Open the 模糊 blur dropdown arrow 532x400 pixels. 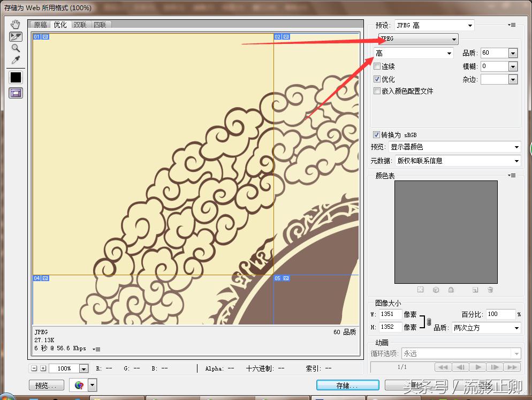[x=513, y=66]
